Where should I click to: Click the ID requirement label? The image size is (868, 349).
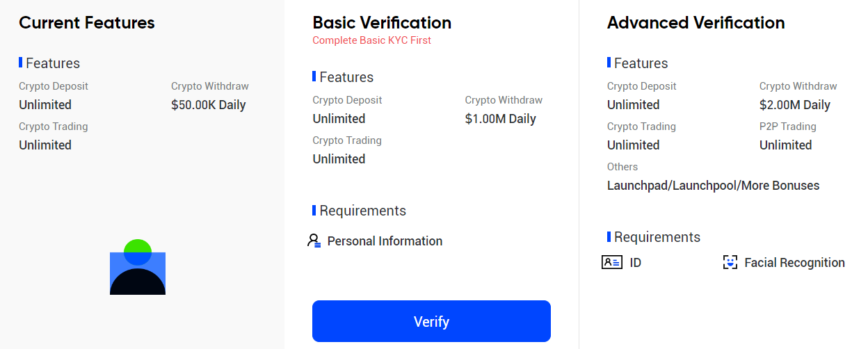click(x=636, y=263)
